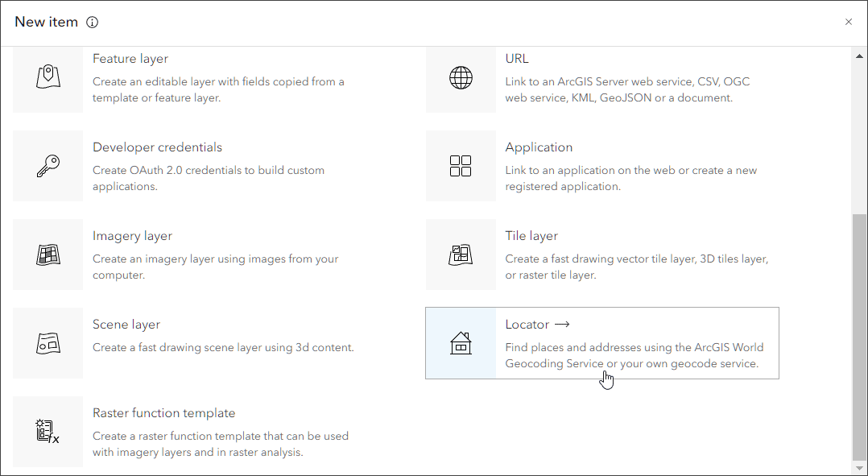The image size is (868, 476).
Task: Click the Locator house icon
Action: (461, 343)
